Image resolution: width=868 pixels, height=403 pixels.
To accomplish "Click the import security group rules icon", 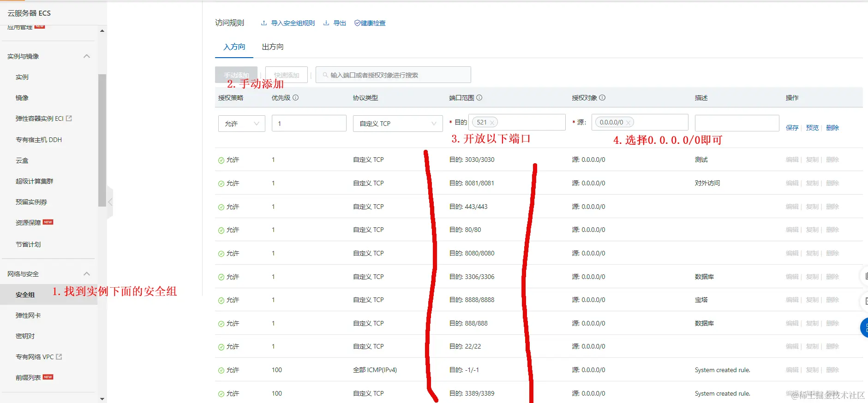I will pyautogui.click(x=264, y=23).
